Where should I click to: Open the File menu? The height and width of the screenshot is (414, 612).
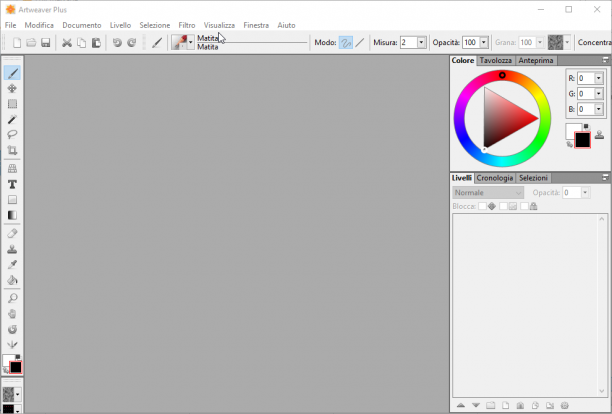click(11, 25)
